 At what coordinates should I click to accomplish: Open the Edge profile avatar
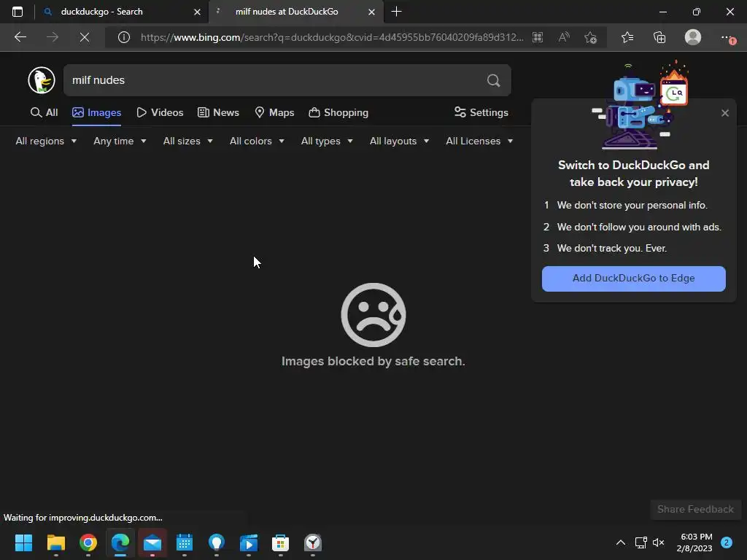pos(693,37)
